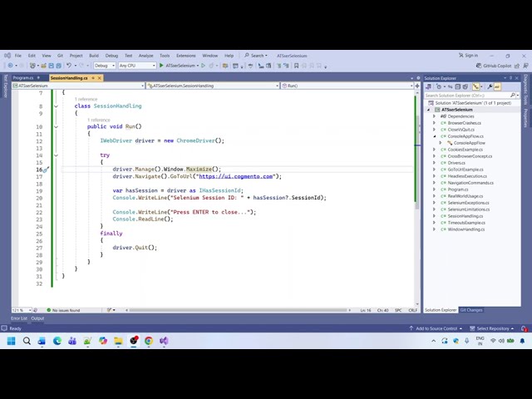Viewport: 532px width, 399px height.
Task: Collapse the ConsoleAppFlow.cs node
Action: click(x=434, y=136)
